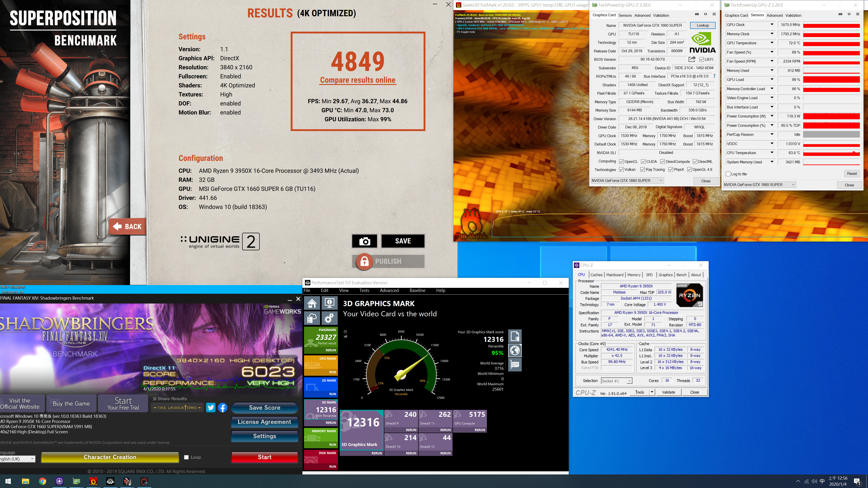Open the Baseline menu in PerformanceTest
Screen dimensions: 868x488
417,290
